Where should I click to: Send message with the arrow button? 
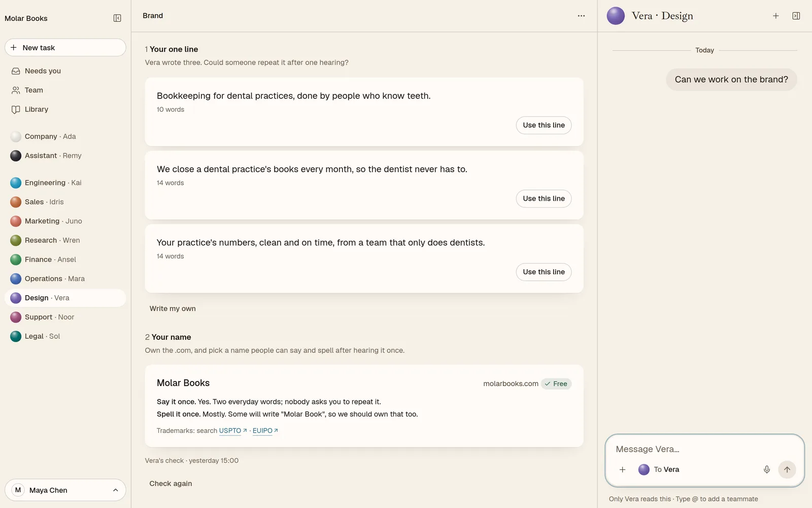tap(787, 469)
